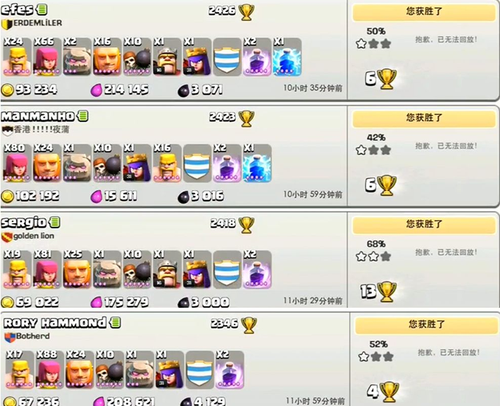
Task: Click the replay unavailable text in ManManHo row
Action: 446,146
